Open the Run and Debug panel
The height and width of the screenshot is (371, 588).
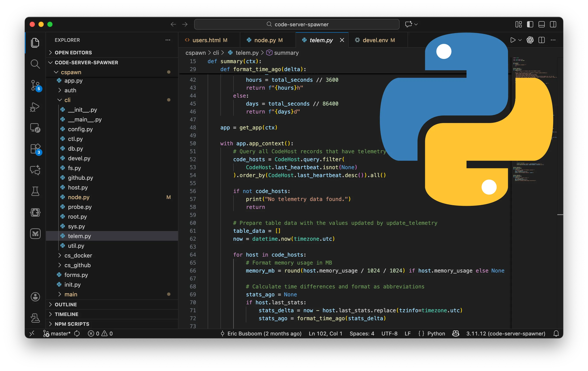point(35,107)
